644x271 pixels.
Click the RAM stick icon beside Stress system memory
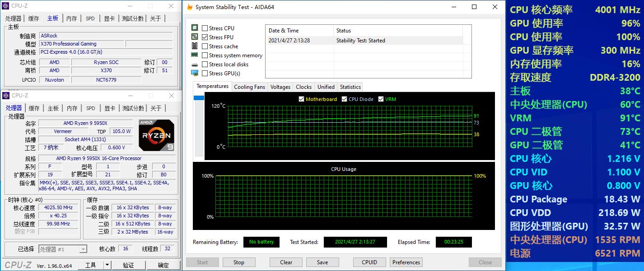click(195, 55)
